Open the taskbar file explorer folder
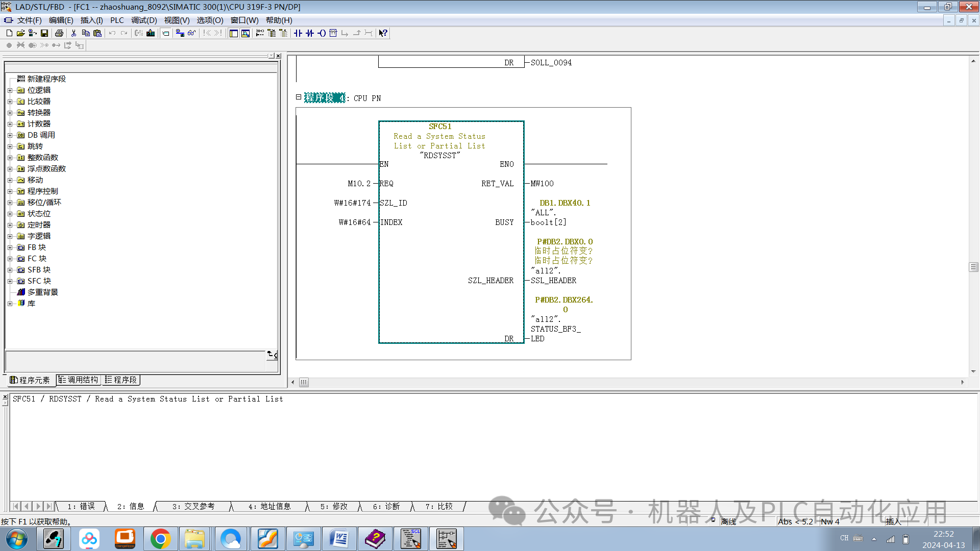 194,539
